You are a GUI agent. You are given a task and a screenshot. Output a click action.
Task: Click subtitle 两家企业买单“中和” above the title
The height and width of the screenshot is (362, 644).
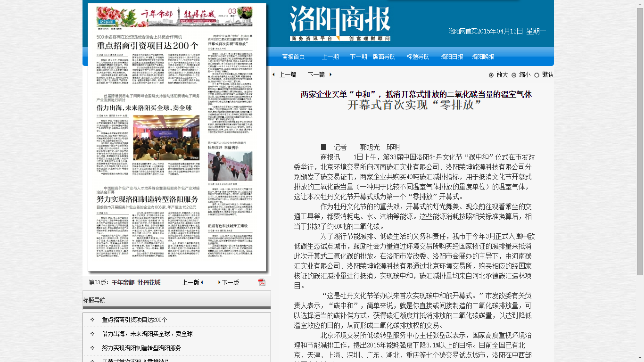coord(416,94)
